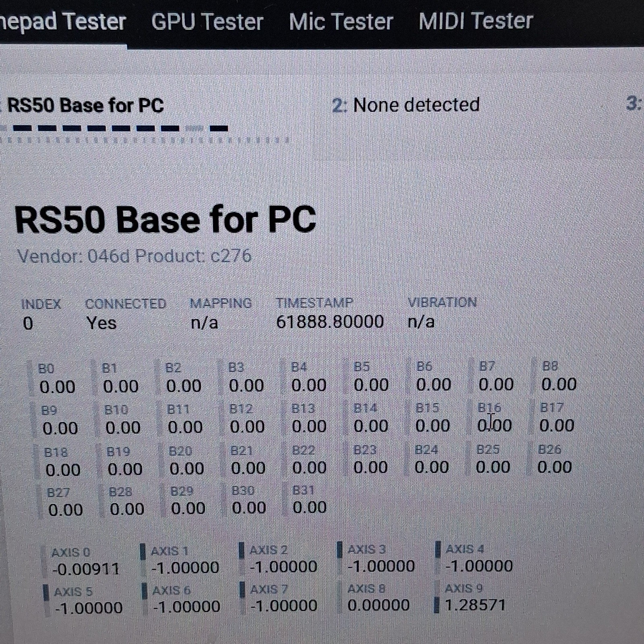
Task: Open the Gamepad Tester tab
Action: click(x=63, y=22)
